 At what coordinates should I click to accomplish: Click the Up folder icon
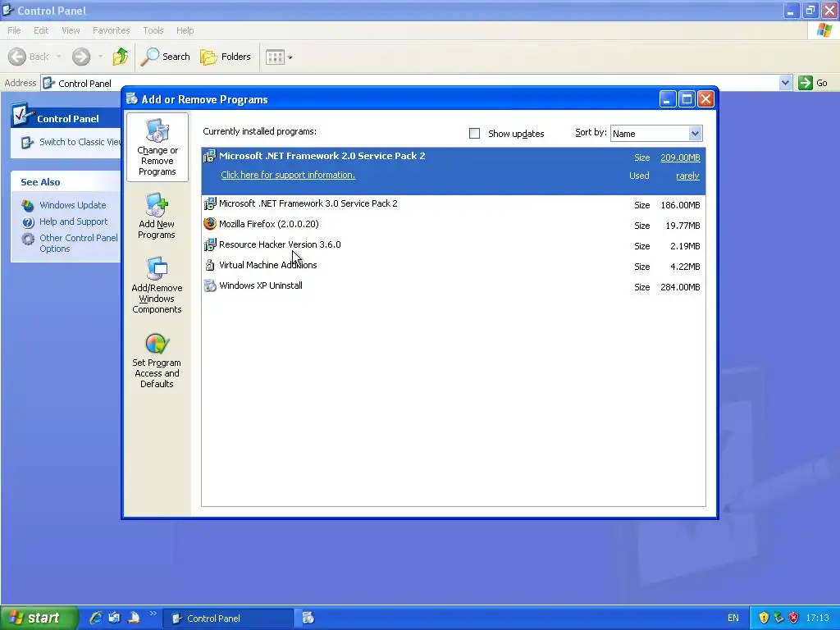[121, 57]
